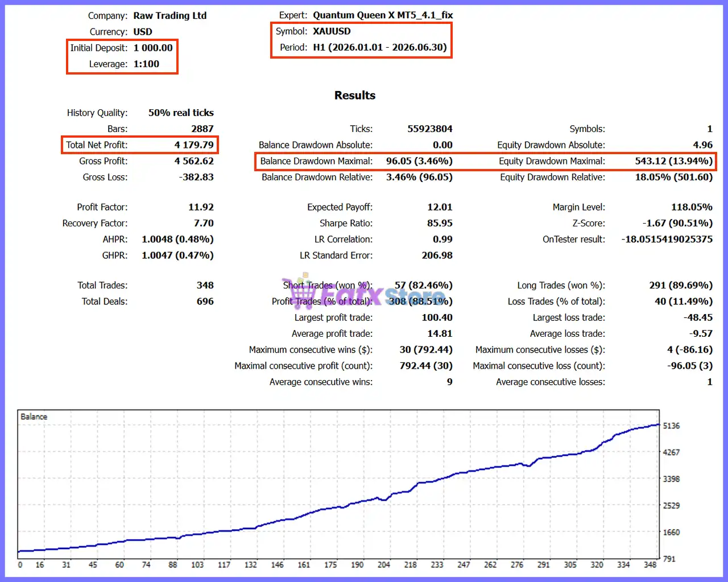Select the currency value 'USD'

143,32
